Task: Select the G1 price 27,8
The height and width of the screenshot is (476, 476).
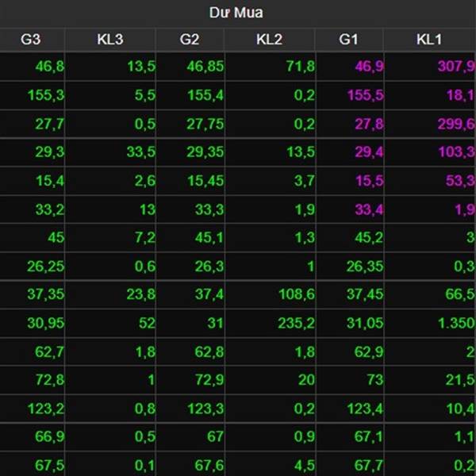Action: point(369,124)
